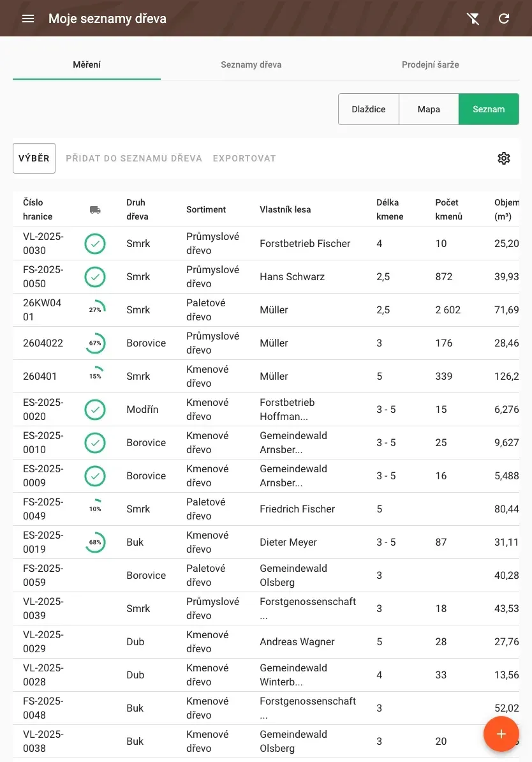The image size is (532, 762).
Task: Click the 10% progress indicator for FS-2025-0049
Action: click(95, 509)
